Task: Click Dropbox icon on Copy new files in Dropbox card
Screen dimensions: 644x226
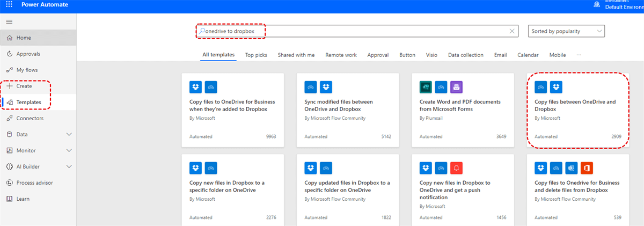Action: tap(195, 167)
